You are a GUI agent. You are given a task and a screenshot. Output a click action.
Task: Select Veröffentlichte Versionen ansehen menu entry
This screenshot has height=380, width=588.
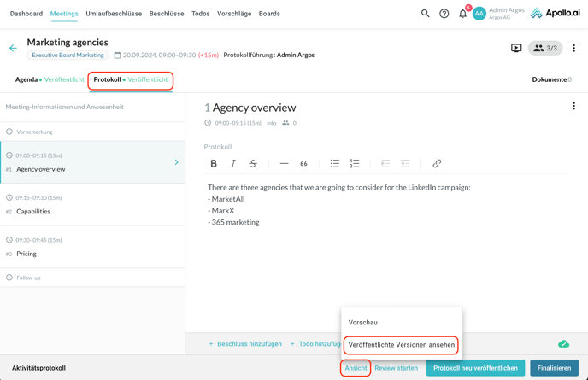pyautogui.click(x=401, y=345)
